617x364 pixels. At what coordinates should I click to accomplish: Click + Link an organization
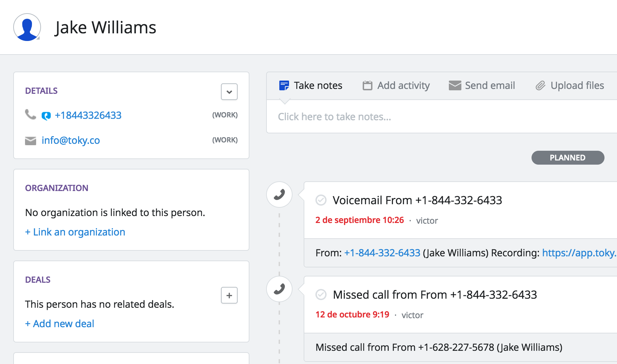[75, 232]
